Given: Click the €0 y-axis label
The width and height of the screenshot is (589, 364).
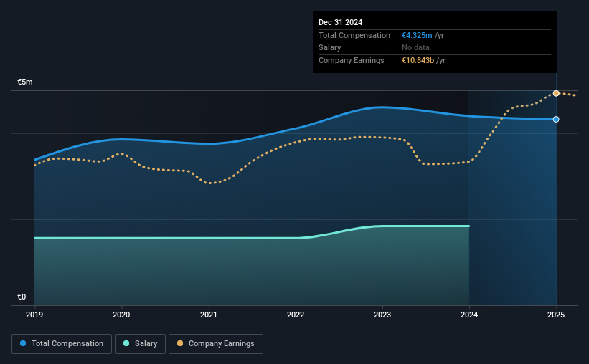Looking at the screenshot, I should (x=22, y=297).
